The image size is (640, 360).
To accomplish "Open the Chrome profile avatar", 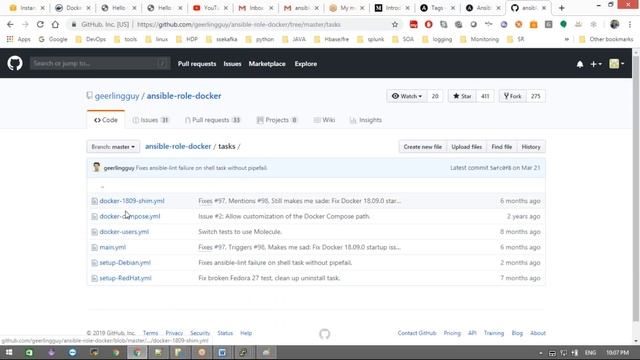I will tap(614, 24).
